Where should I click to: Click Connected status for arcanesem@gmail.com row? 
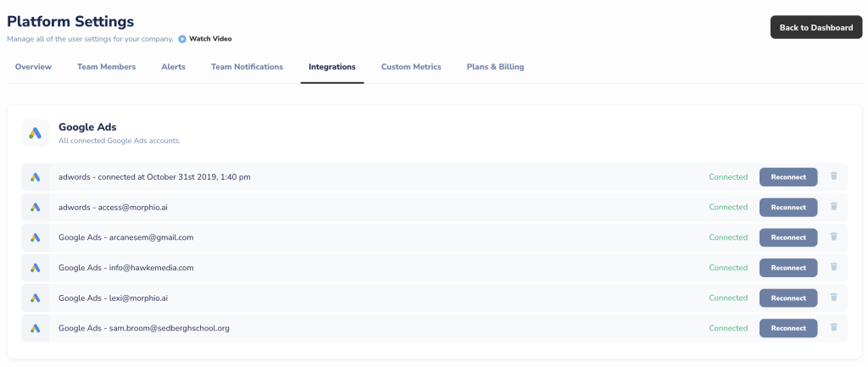(728, 237)
